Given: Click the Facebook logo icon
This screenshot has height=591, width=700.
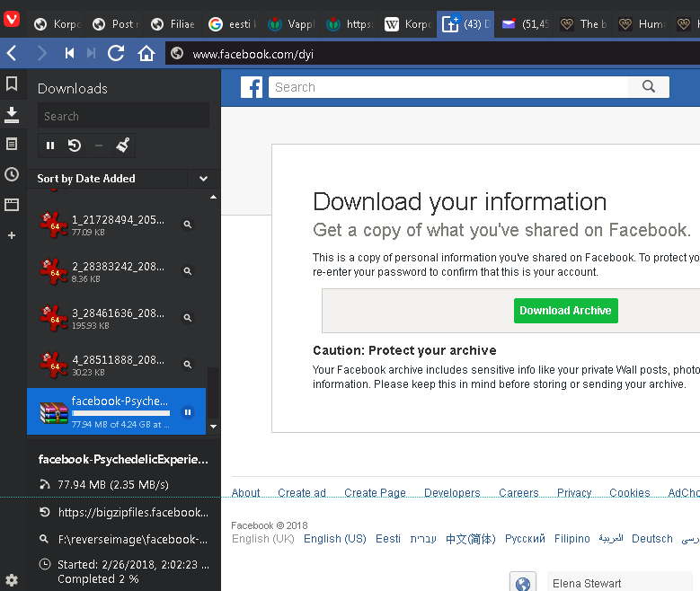Looking at the screenshot, I should [252, 87].
